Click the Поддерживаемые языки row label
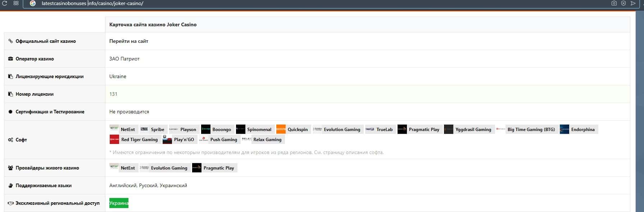644x212 pixels. pyautogui.click(x=44, y=185)
